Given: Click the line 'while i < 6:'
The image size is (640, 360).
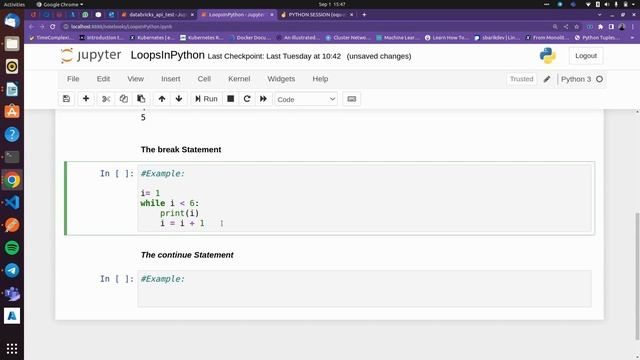Looking at the screenshot, I should point(169,203).
